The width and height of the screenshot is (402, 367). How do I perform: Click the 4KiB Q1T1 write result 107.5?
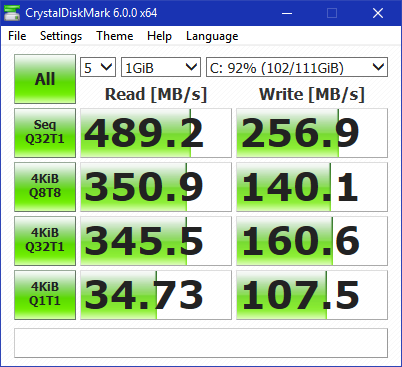pos(312,295)
